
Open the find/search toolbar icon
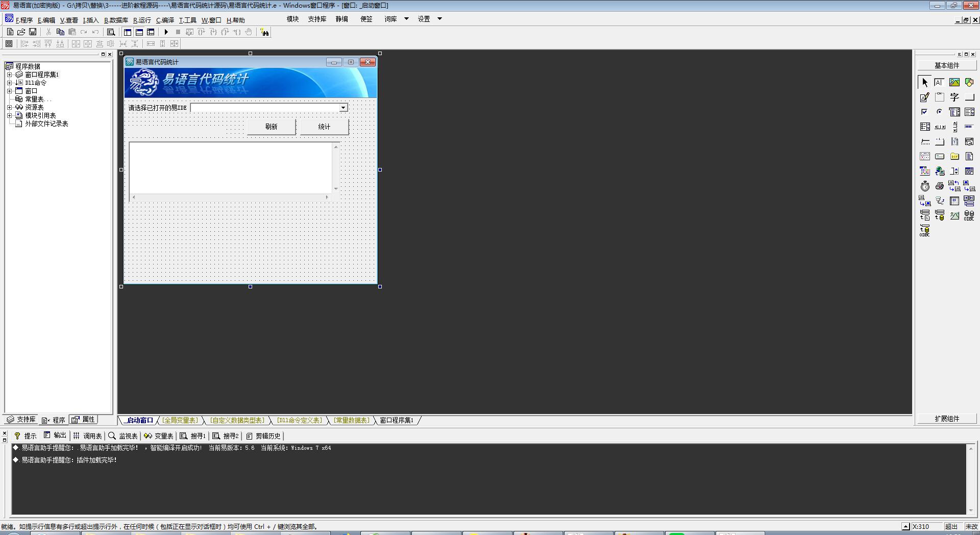pos(111,32)
